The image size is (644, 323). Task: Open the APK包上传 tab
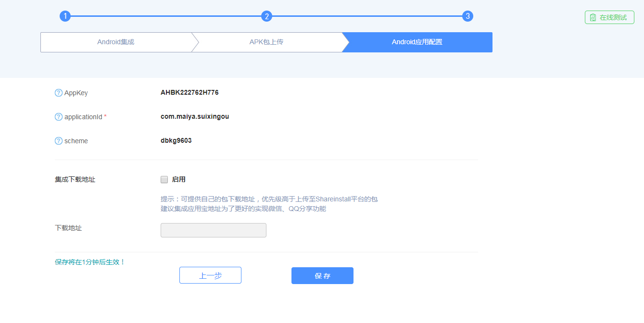coord(268,42)
